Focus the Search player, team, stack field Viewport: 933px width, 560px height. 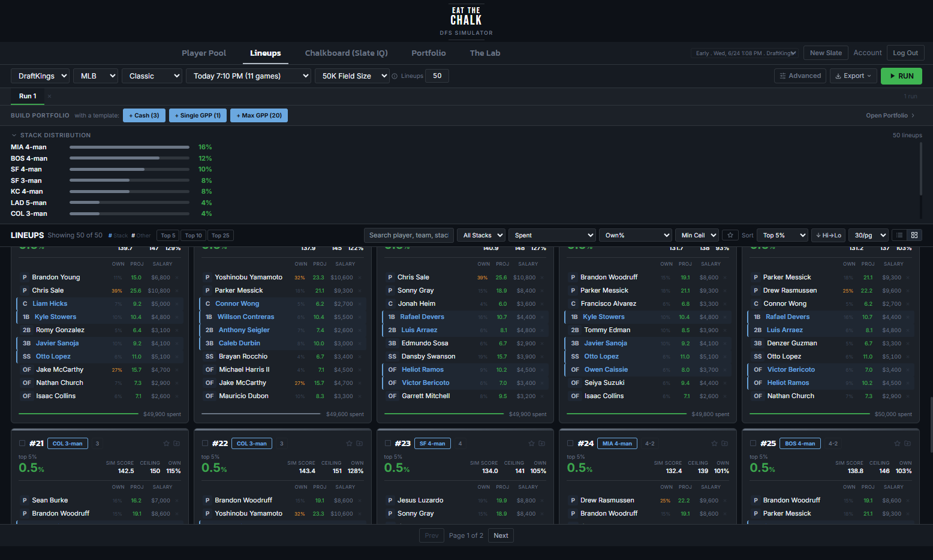click(408, 235)
